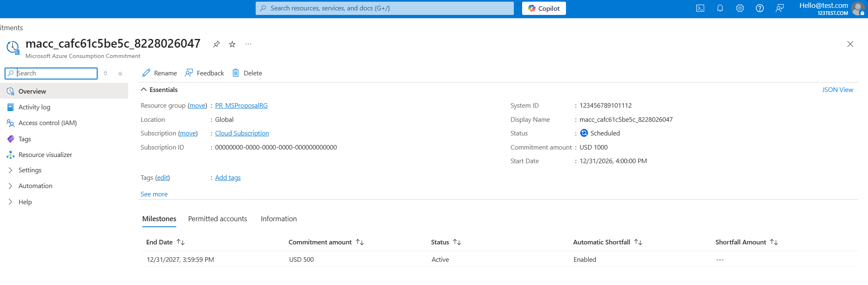This screenshot has height=285, width=868.
Task: Sort by Status column
Action: (x=446, y=242)
